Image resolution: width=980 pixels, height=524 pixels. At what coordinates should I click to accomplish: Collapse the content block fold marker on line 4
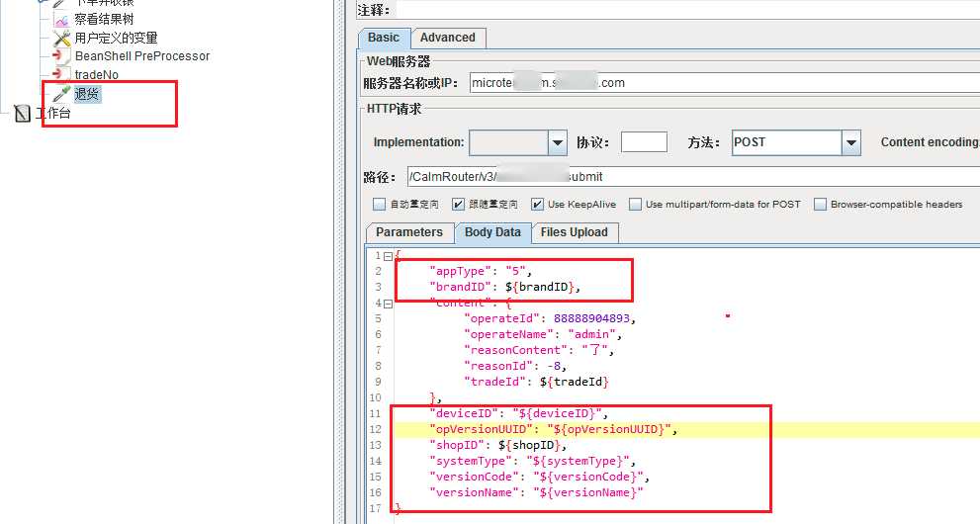(x=388, y=304)
